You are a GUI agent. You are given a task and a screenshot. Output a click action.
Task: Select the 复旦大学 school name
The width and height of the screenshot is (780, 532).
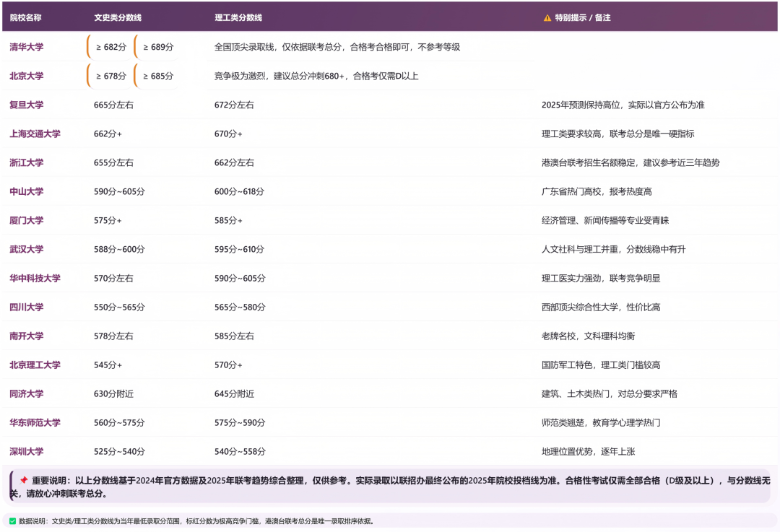pos(27,105)
